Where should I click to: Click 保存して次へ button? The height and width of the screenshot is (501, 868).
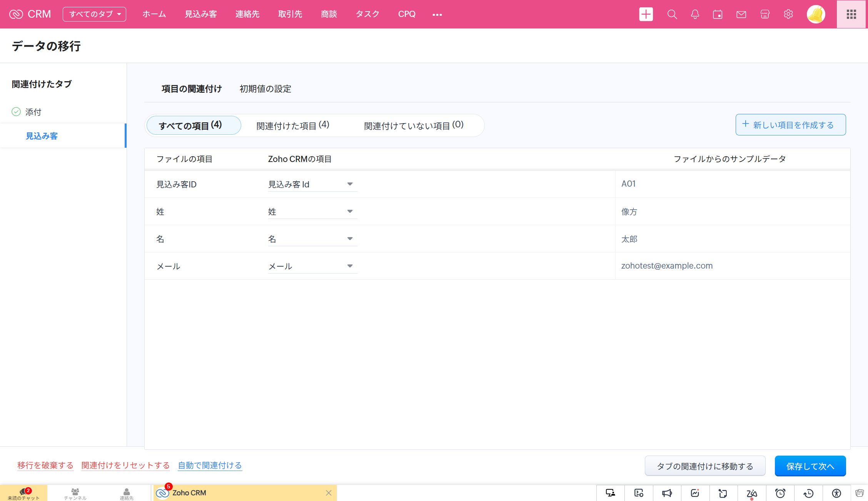point(810,466)
